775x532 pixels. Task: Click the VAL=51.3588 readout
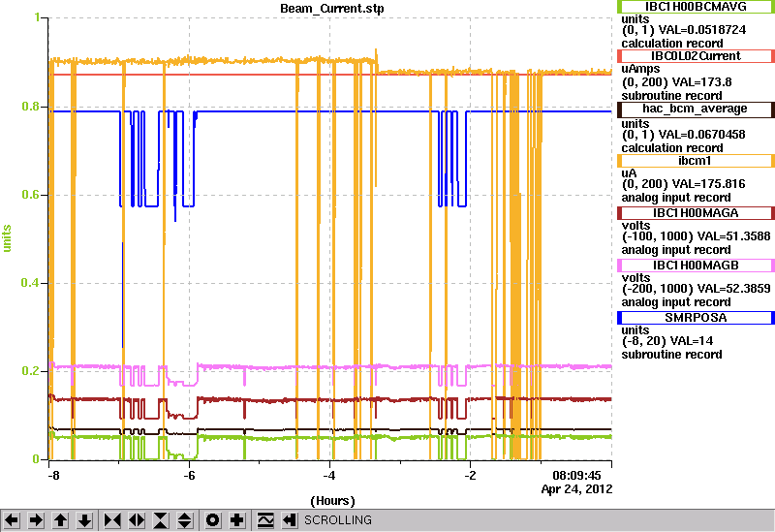(x=732, y=236)
